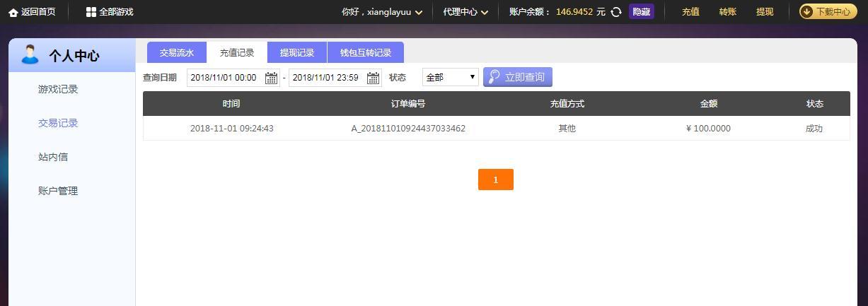Click the grid icon beside 全部游戏
This screenshot has height=306, width=868.
coord(91,12)
